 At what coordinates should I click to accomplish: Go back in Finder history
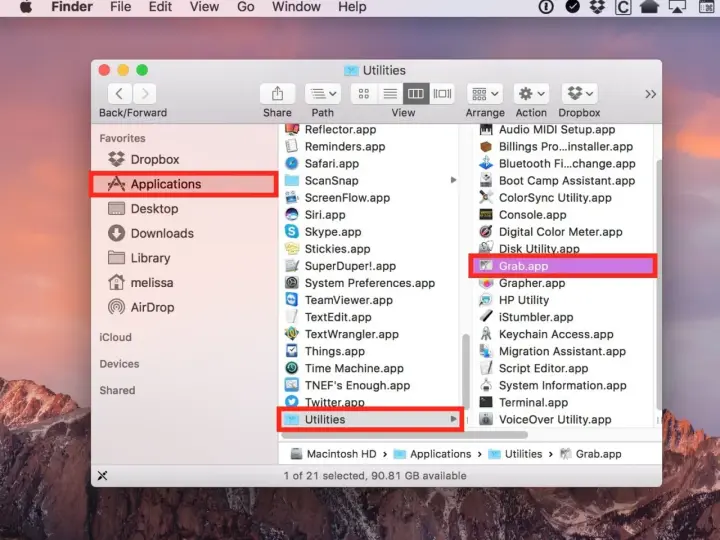[x=119, y=94]
